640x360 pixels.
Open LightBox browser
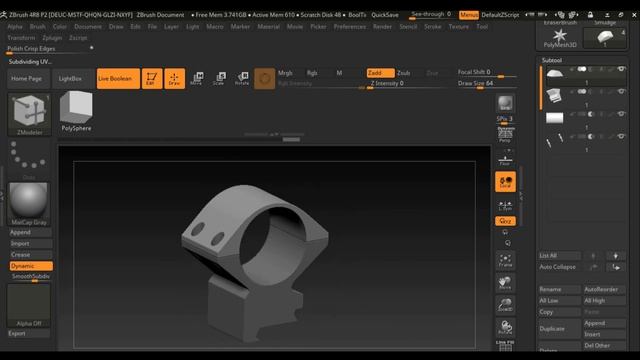[x=73, y=78]
